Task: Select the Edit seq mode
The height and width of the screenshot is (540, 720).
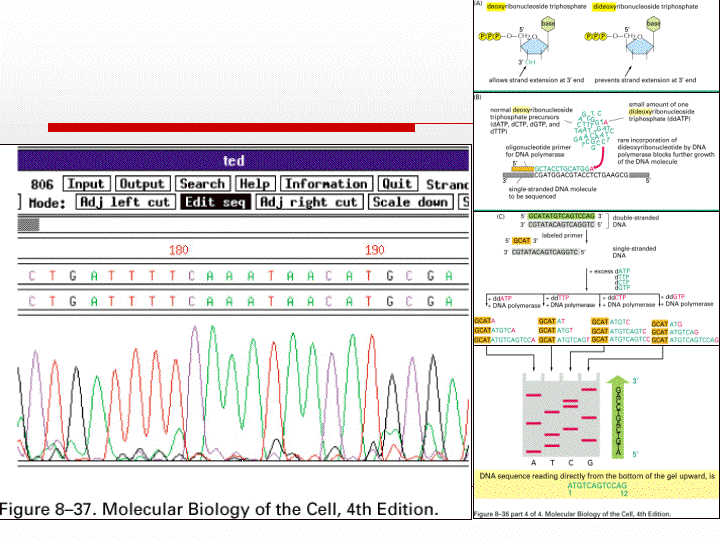Action: (x=214, y=202)
